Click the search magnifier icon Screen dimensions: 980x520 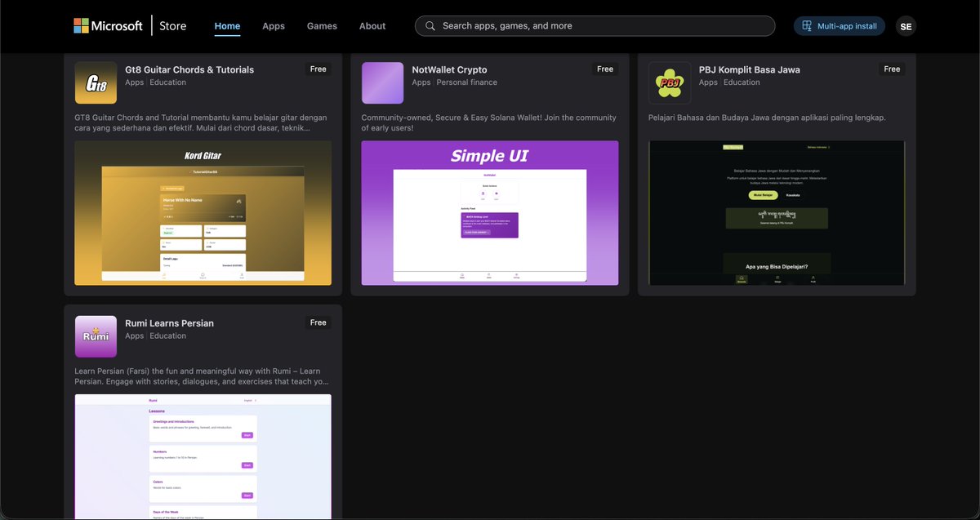click(x=430, y=26)
